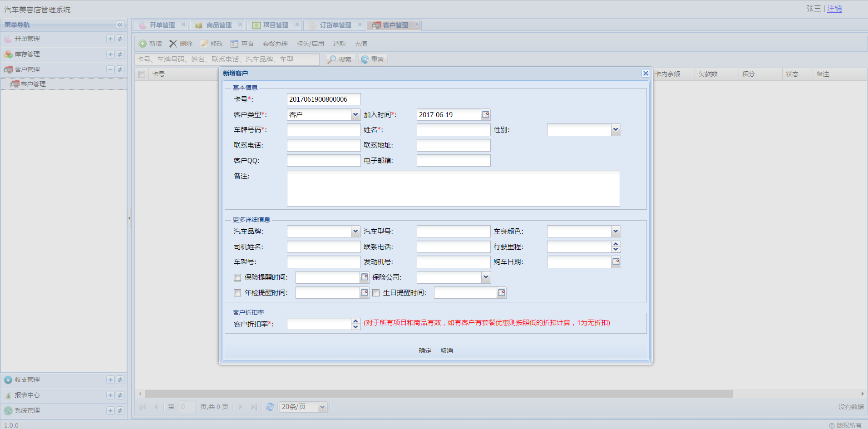The width and height of the screenshot is (868, 429).
Task: Close the 商品管理 tab
Action: click(x=240, y=25)
